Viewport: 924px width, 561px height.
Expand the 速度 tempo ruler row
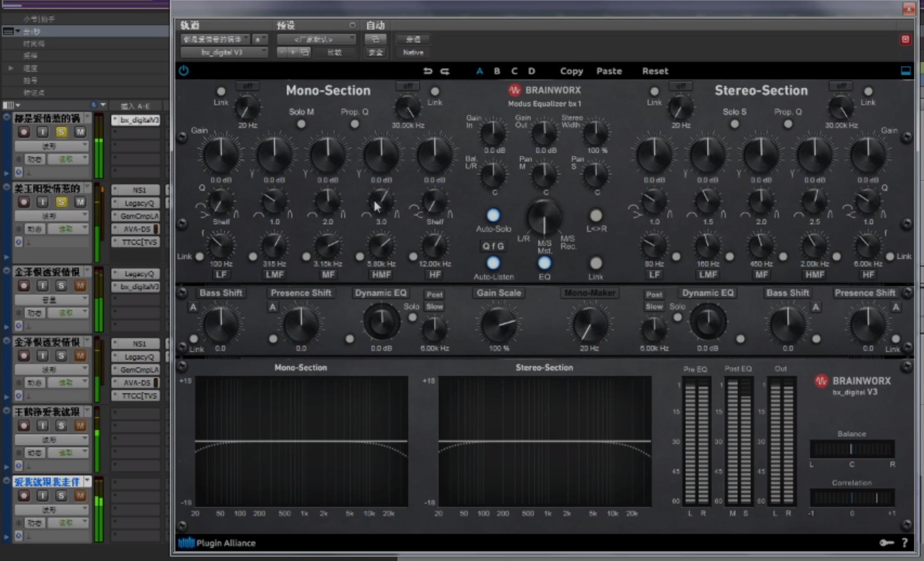point(11,68)
